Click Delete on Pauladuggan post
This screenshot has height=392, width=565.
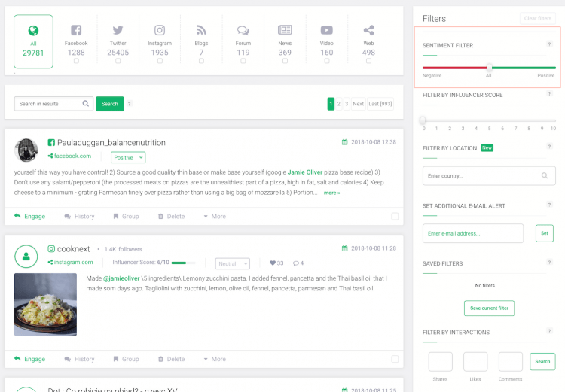point(171,217)
